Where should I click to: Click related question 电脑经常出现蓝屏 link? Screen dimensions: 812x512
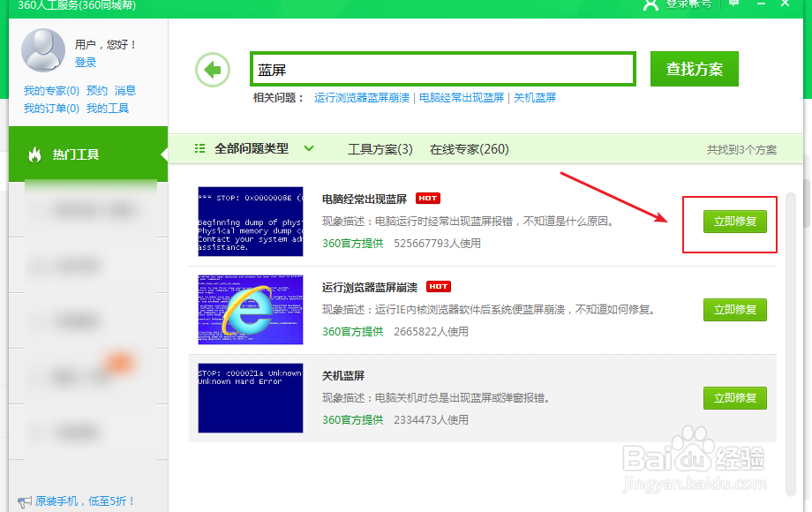point(462,98)
